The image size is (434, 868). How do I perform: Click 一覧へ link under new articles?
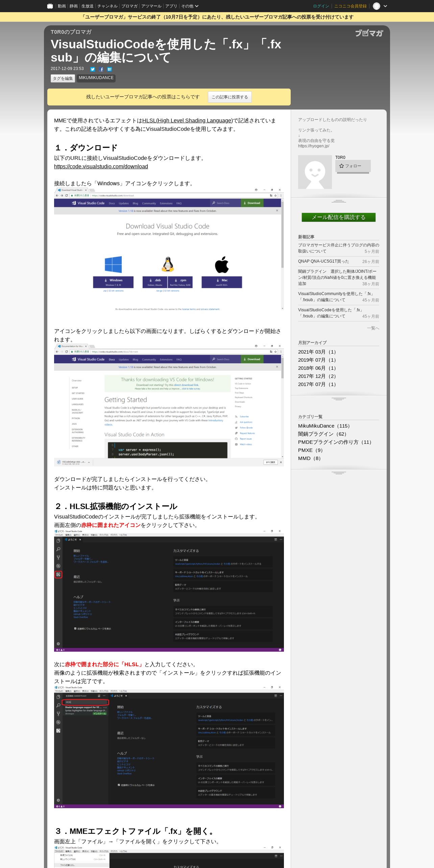point(373,328)
